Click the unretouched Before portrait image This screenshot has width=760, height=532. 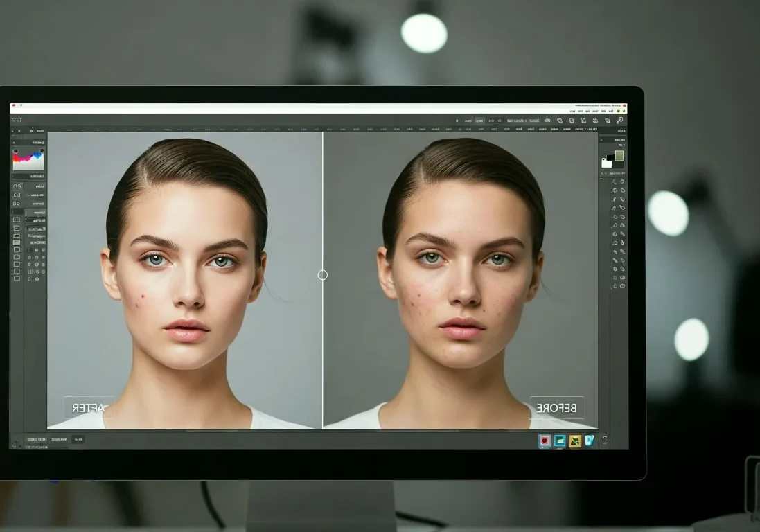461,281
